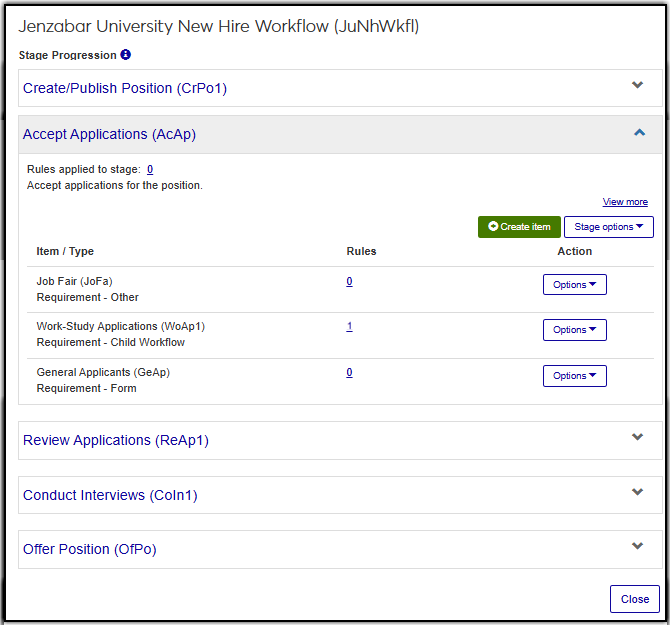Expand Review Applications chevron
The height and width of the screenshot is (626, 671).
tap(637, 437)
